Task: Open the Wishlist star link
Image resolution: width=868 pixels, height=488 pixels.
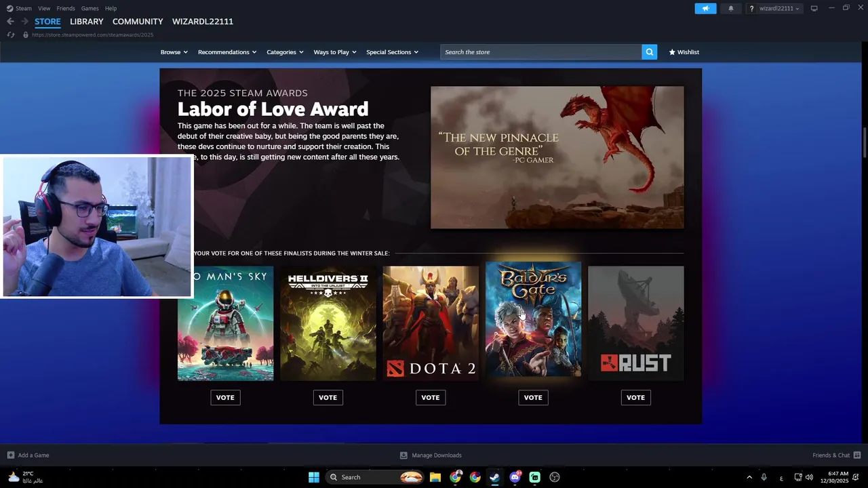Action: click(684, 52)
